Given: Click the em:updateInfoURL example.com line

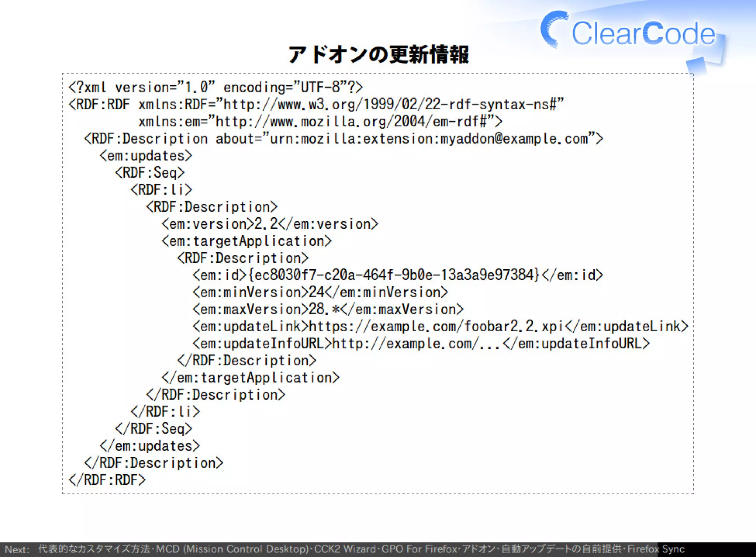Looking at the screenshot, I should pyautogui.click(x=421, y=344).
